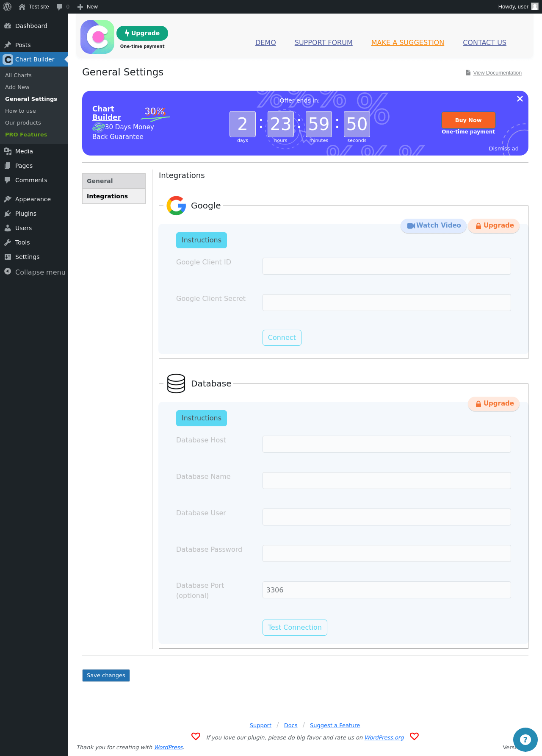
Task: Open How to use submenu item
Action: pyautogui.click(x=20, y=111)
